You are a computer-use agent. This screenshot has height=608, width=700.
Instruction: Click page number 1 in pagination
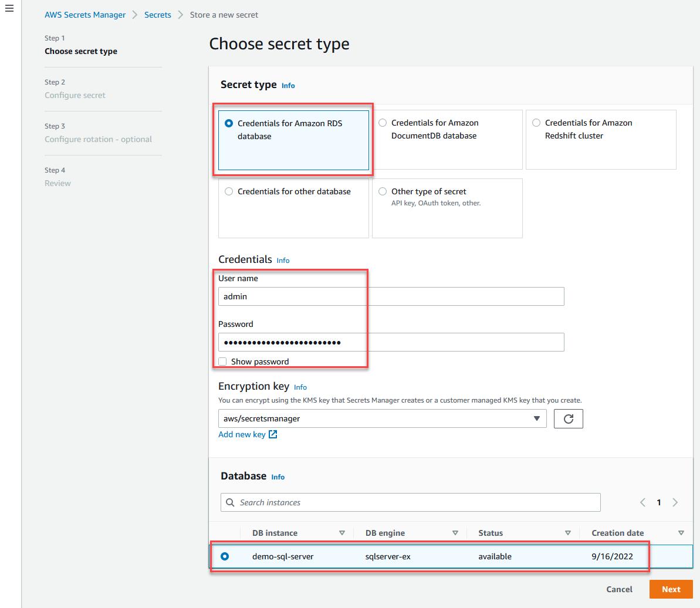[658, 502]
